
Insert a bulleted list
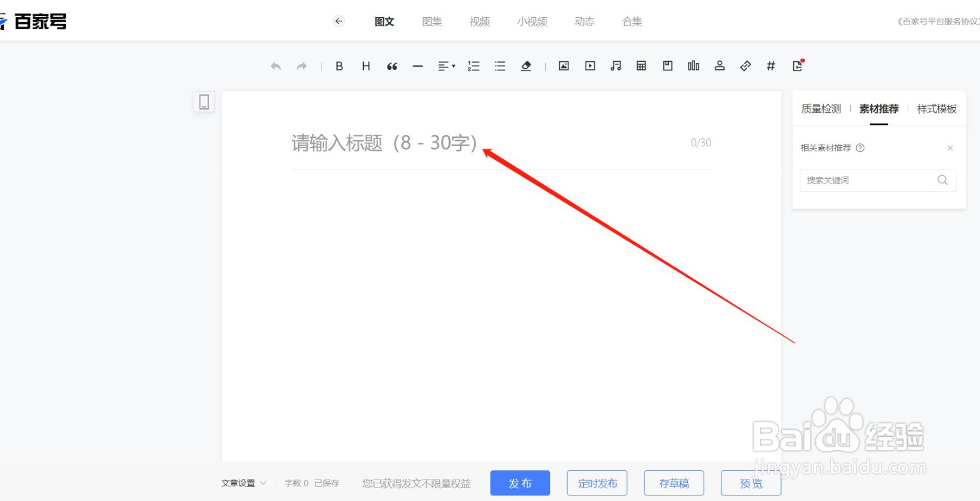500,66
